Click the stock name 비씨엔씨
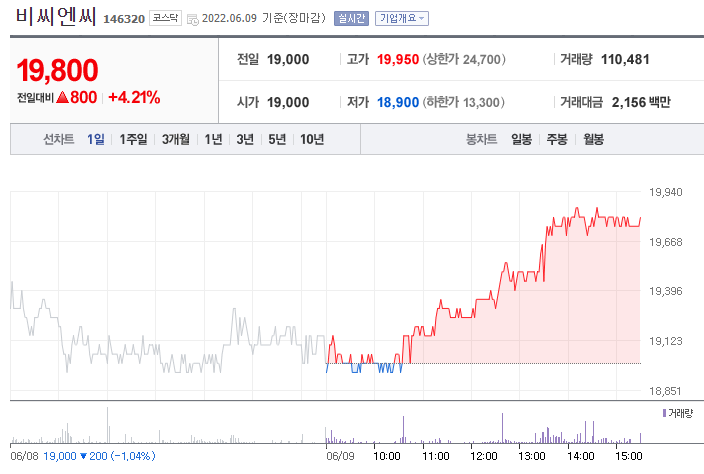Screen dimensions: 704x474 click(x=56, y=17)
